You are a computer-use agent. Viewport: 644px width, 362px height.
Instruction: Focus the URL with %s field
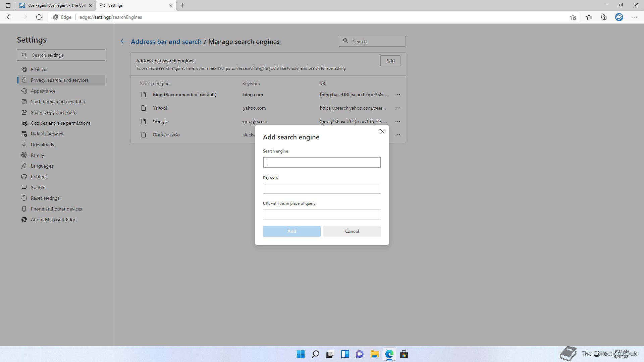tap(322, 215)
